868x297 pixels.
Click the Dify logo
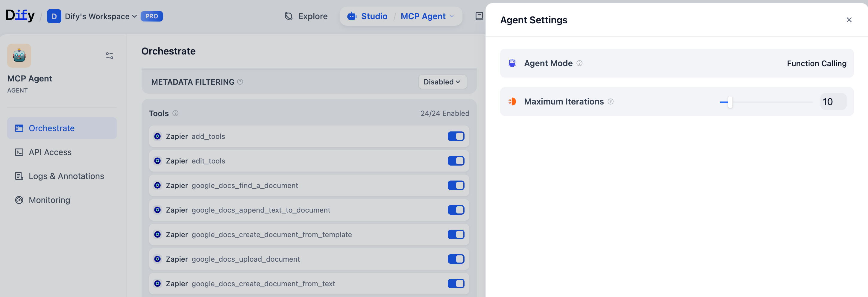20,16
